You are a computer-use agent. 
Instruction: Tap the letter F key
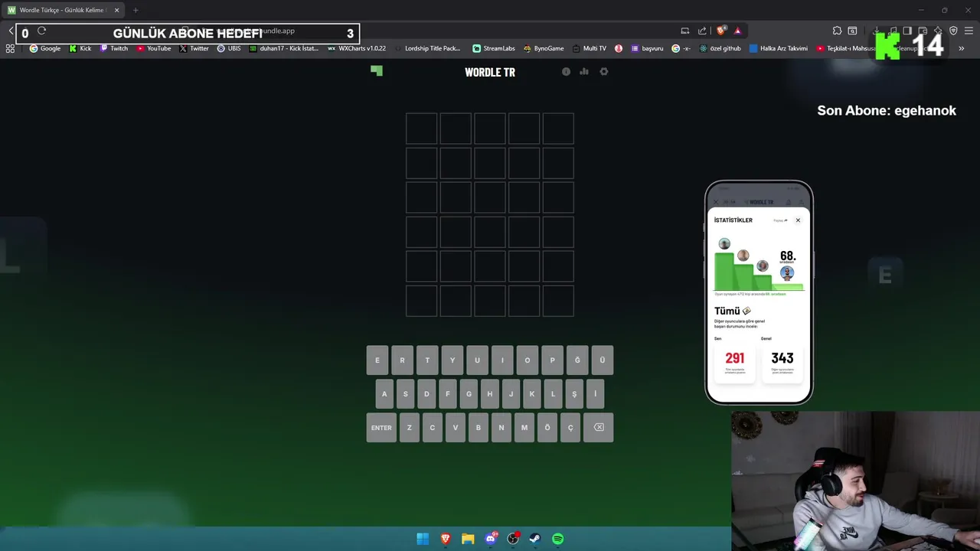coord(448,394)
